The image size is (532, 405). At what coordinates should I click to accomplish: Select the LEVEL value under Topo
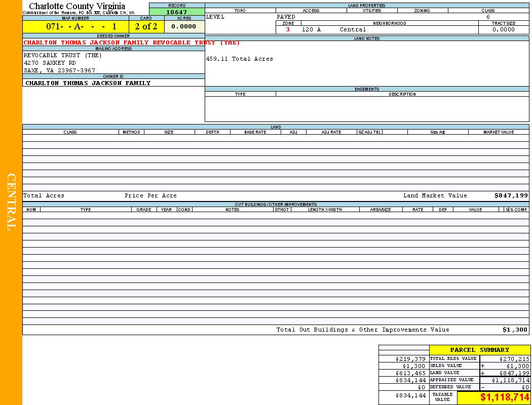pyautogui.click(x=215, y=17)
